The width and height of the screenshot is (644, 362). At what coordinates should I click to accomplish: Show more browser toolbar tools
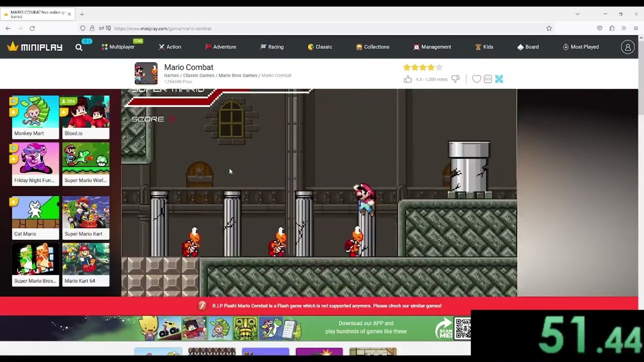pos(624,28)
